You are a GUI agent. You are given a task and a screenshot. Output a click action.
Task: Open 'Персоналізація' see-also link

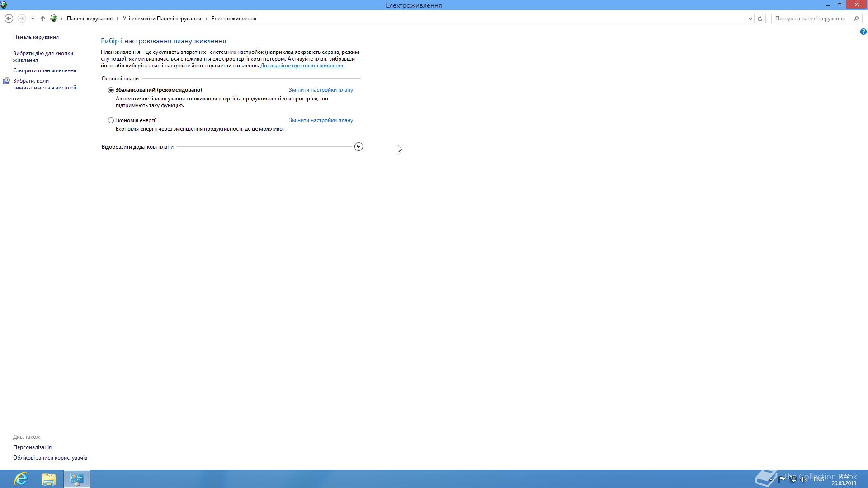tap(32, 447)
